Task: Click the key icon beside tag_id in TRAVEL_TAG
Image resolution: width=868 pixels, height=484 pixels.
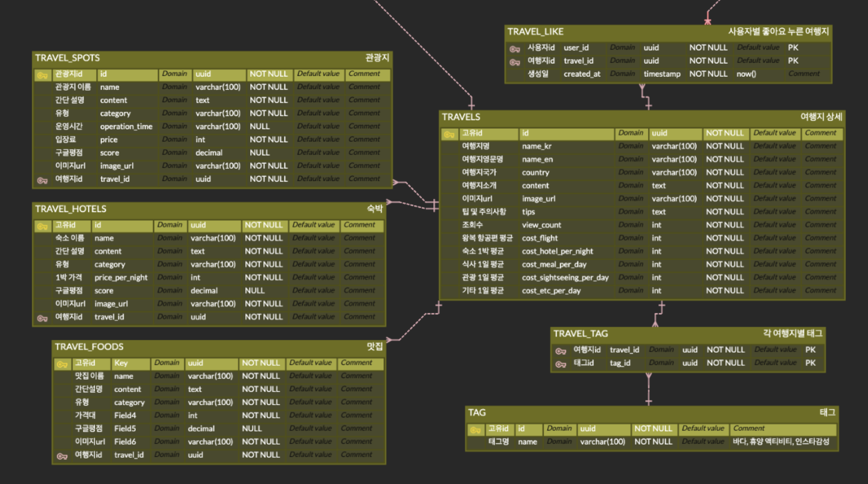Action: click(x=561, y=364)
